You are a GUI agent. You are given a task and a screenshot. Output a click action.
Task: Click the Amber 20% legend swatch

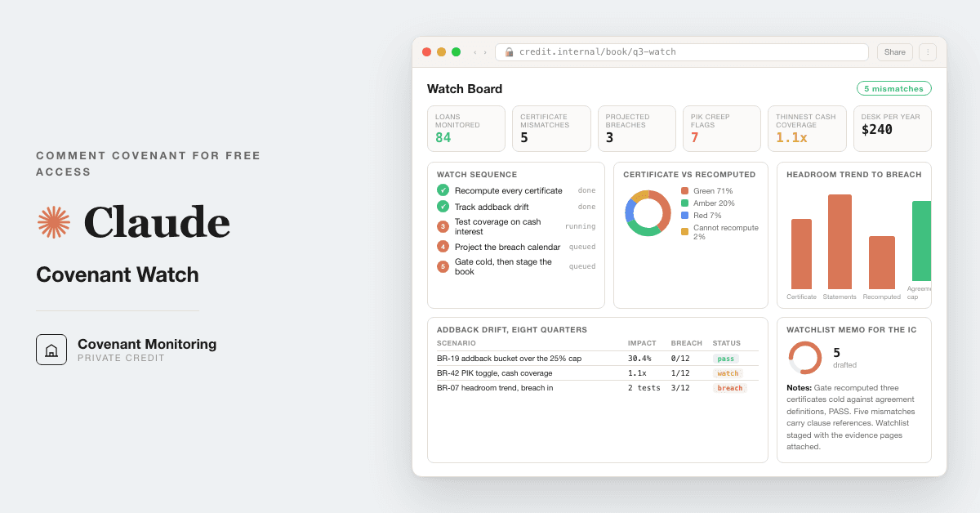pyautogui.click(x=684, y=203)
